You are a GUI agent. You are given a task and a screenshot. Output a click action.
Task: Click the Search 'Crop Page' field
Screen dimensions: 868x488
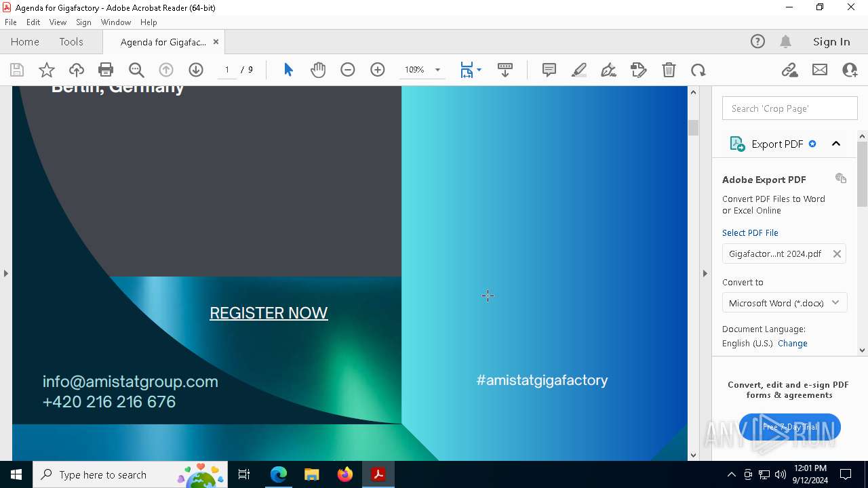click(790, 108)
